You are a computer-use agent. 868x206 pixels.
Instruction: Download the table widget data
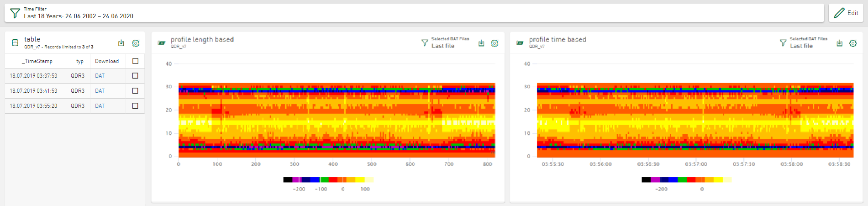(x=121, y=43)
